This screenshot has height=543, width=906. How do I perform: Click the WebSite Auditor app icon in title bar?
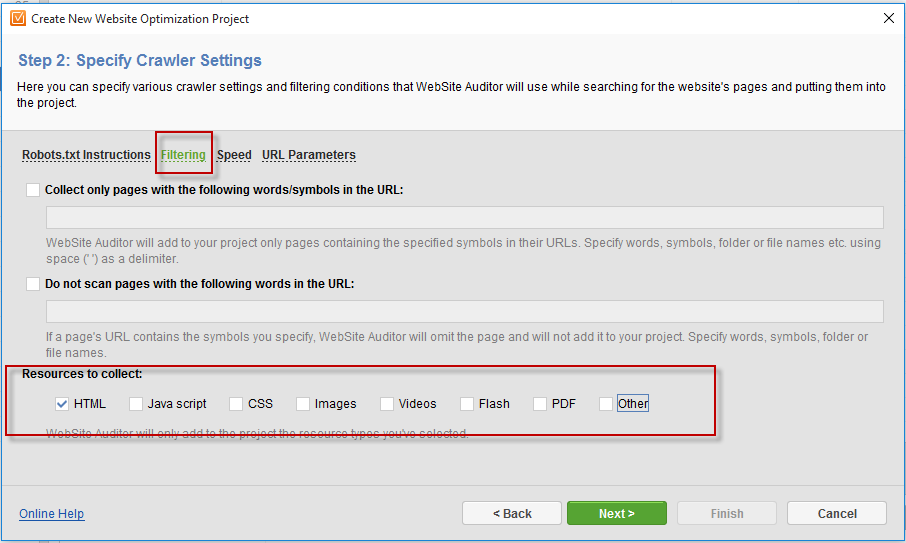[x=18, y=18]
